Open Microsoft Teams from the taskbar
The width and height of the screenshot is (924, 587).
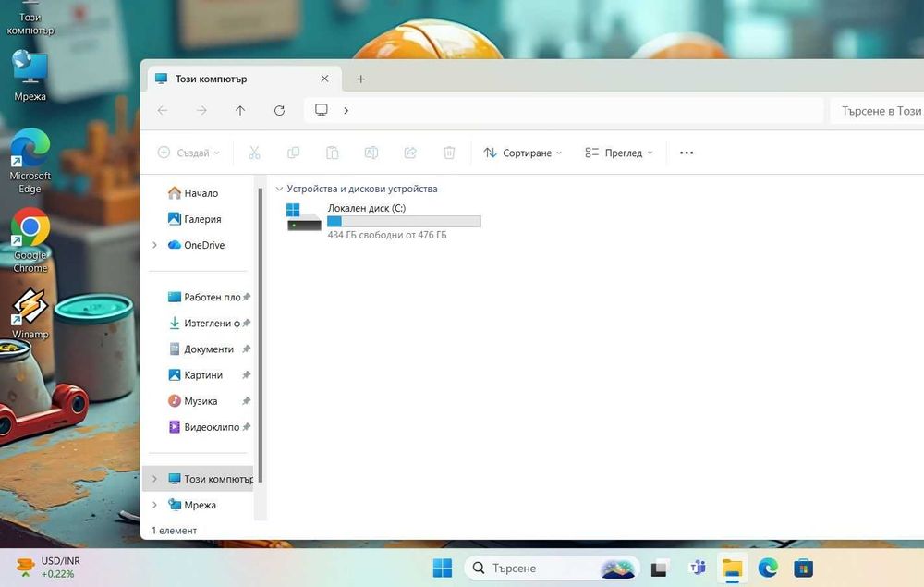coord(698,569)
